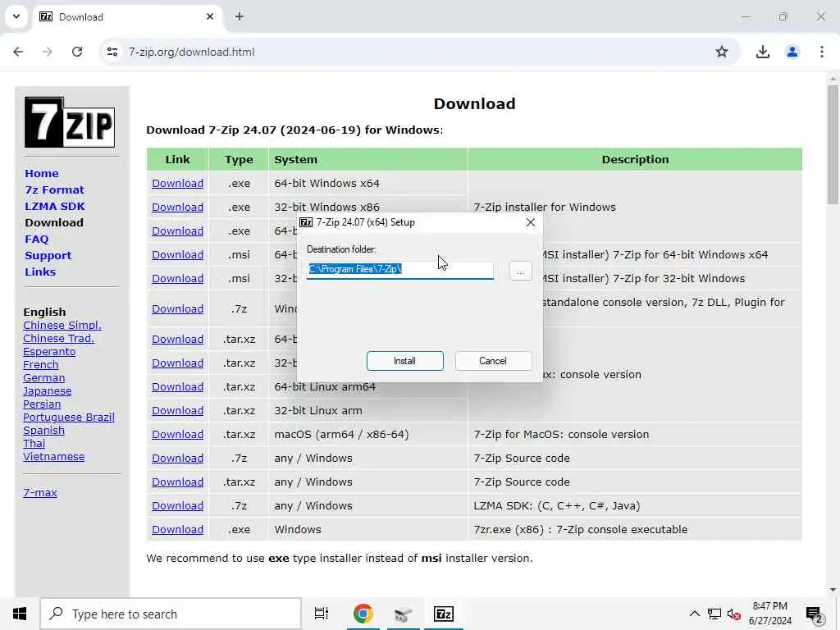Download the LZMA SDK .7z
The height and width of the screenshot is (630, 840).
[177, 505]
